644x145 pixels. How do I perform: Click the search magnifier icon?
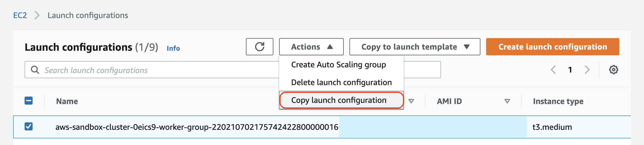(35, 70)
